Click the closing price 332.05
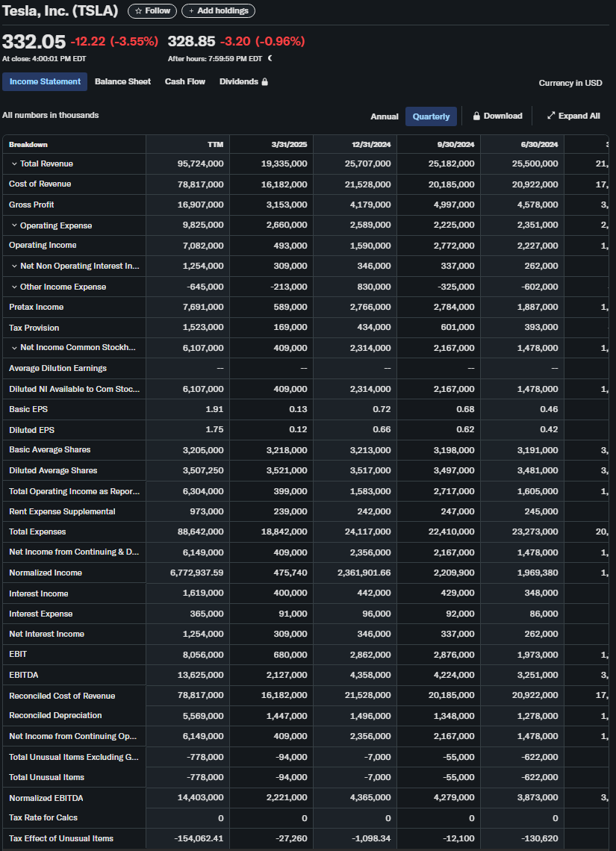This screenshot has width=616, height=851. (x=34, y=41)
